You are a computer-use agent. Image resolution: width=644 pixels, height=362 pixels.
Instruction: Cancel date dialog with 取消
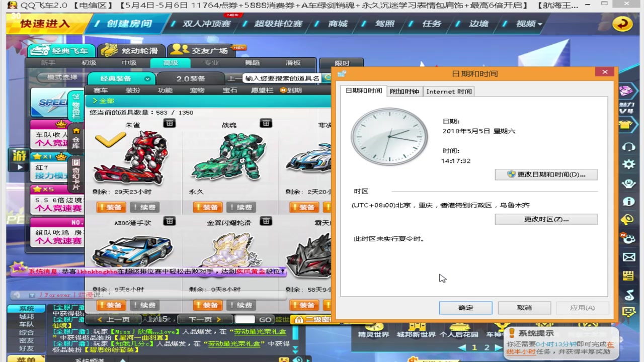click(x=524, y=308)
